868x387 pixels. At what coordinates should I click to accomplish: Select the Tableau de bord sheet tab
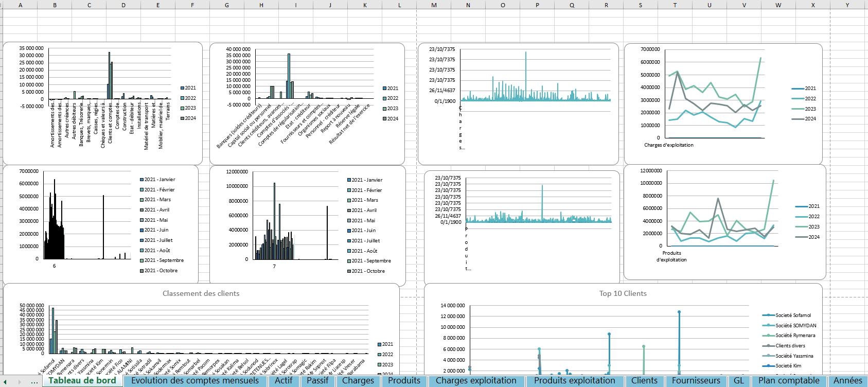coord(82,381)
